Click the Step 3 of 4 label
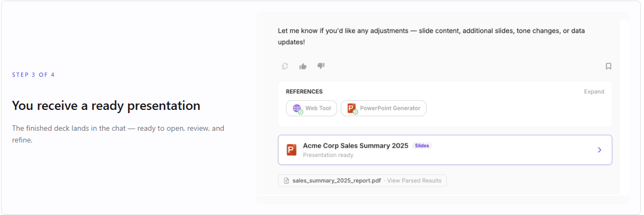644x215 pixels. (x=34, y=75)
